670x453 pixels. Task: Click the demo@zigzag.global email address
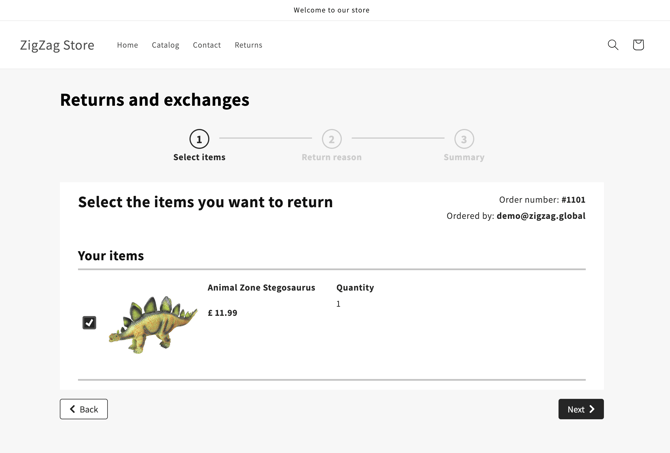[x=541, y=216]
